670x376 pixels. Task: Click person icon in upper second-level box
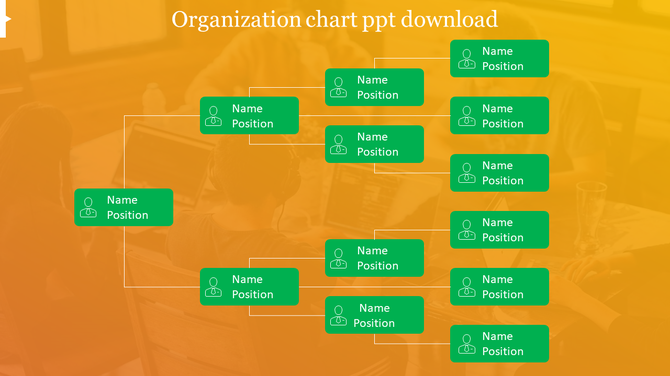point(213,116)
